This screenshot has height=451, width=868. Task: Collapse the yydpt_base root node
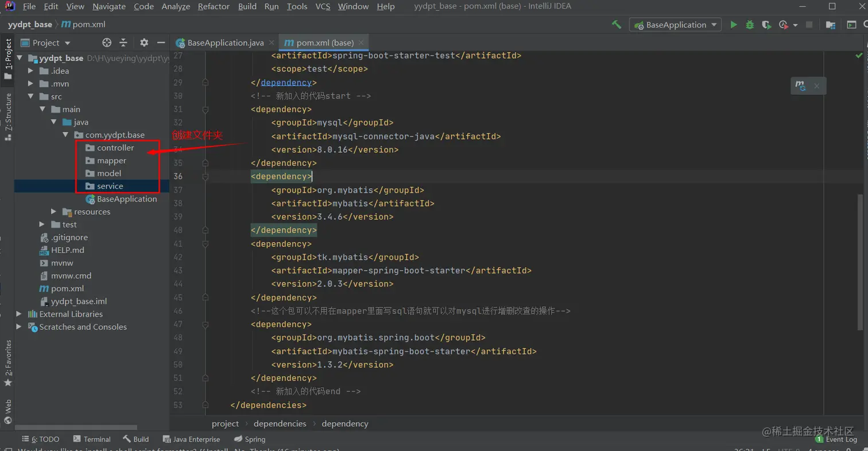(20, 58)
